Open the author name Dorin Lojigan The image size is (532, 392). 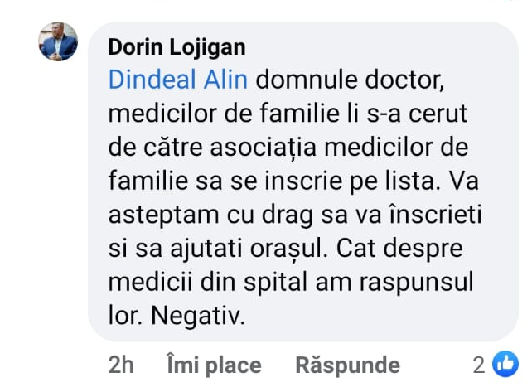click(177, 47)
